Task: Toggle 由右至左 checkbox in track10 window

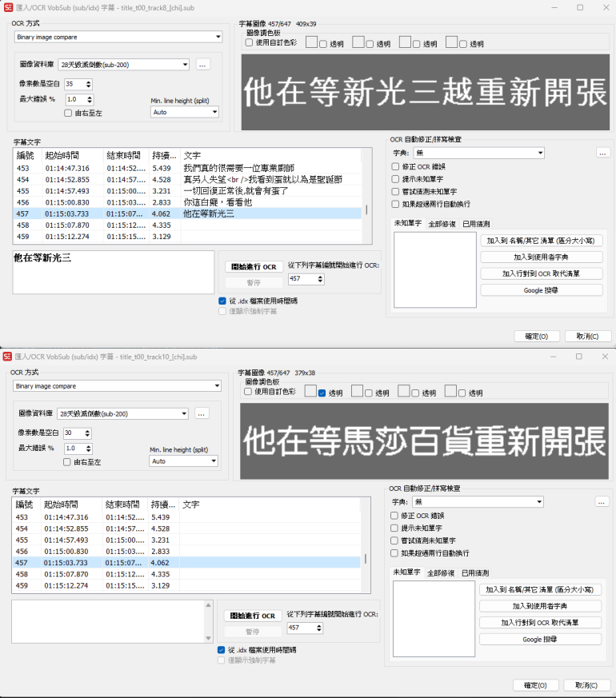Action: (x=67, y=462)
